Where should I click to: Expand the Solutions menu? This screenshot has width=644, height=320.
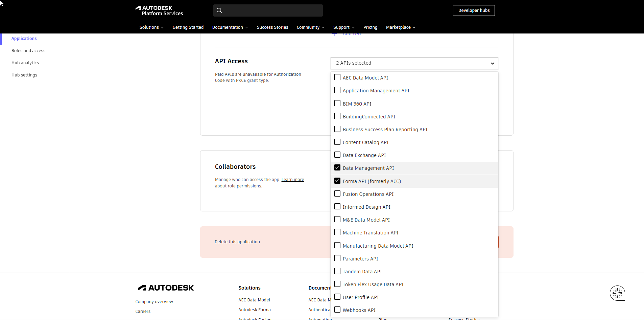click(x=151, y=27)
